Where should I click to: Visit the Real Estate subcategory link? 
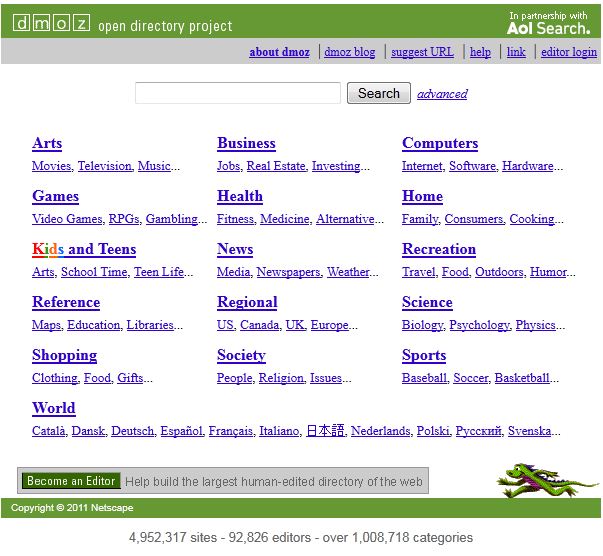[276, 166]
